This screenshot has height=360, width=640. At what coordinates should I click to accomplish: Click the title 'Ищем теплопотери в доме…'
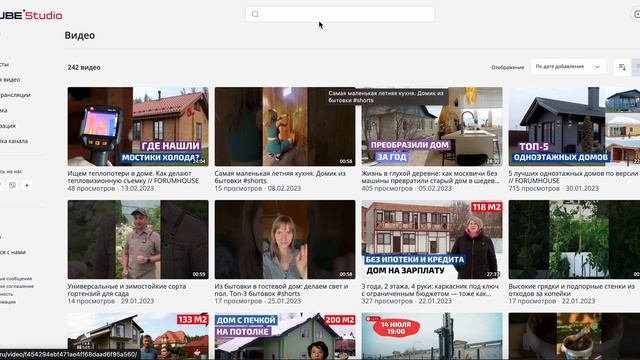pos(133,177)
